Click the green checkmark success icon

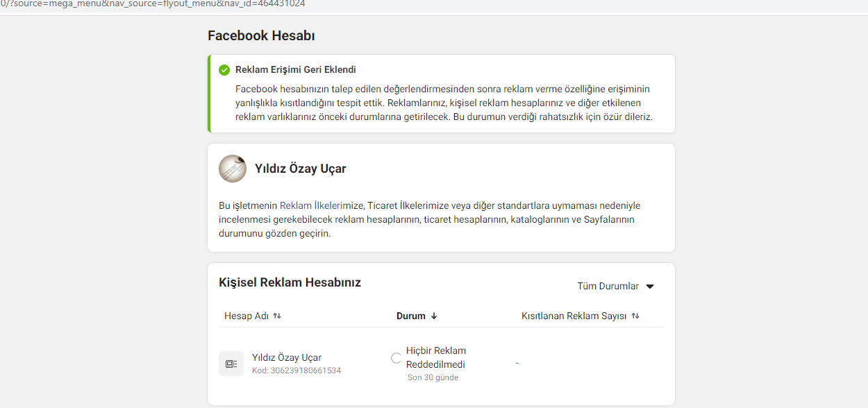(x=224, y=70)
